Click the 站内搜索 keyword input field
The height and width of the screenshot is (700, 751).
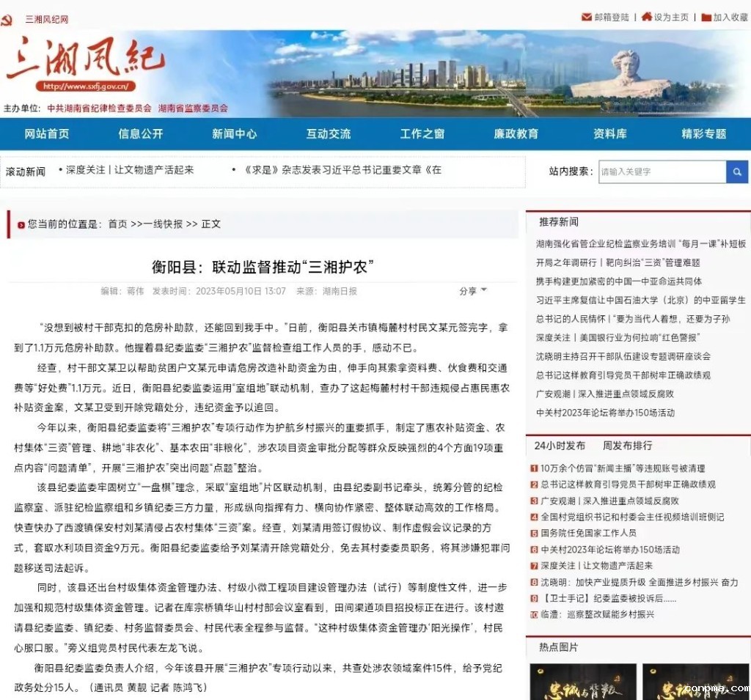(x=662, y=172)
